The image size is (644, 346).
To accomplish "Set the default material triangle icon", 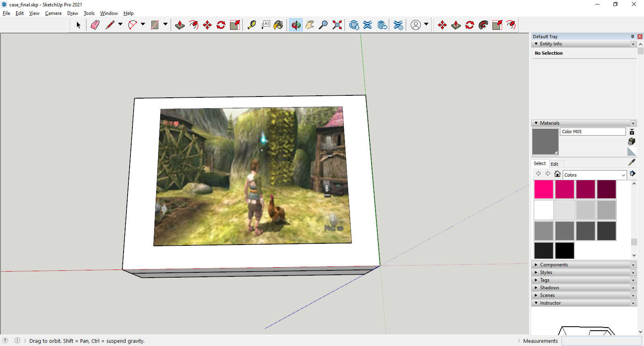I will coord(632,151).
